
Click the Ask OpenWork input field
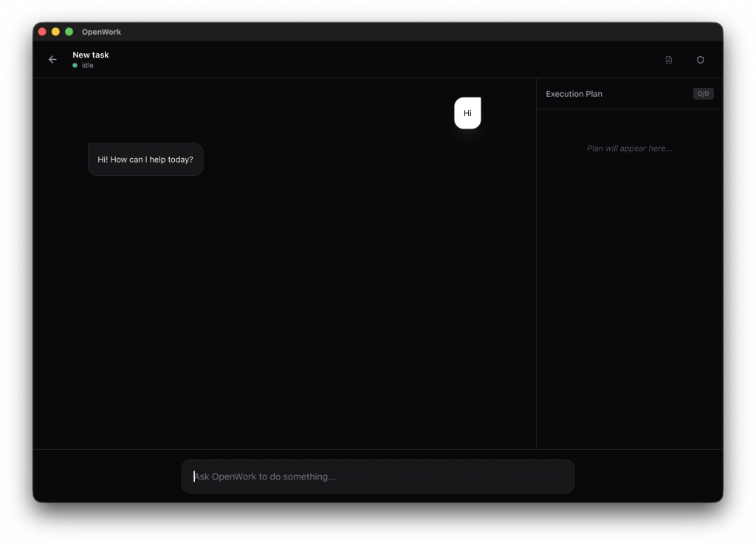coord(378,476)
